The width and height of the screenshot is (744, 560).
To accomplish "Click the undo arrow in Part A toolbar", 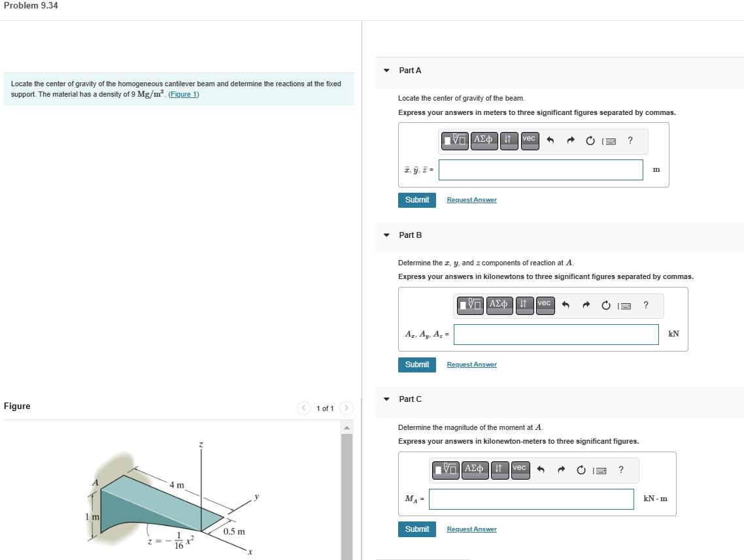I will pyautogui.click(x=550, y=140).
